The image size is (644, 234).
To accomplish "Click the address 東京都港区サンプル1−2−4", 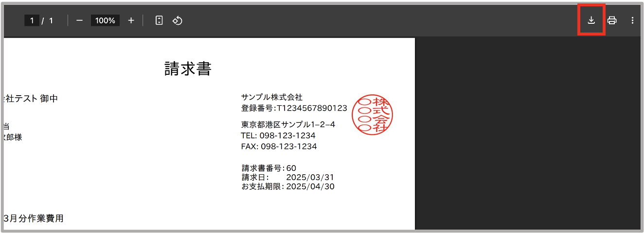I will pos(288,125).
